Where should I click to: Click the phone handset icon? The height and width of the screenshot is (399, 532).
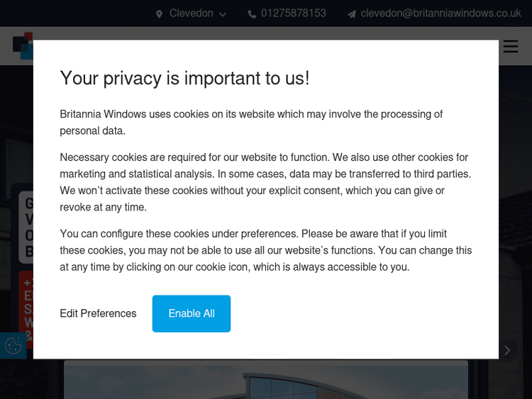coord(252,14)
